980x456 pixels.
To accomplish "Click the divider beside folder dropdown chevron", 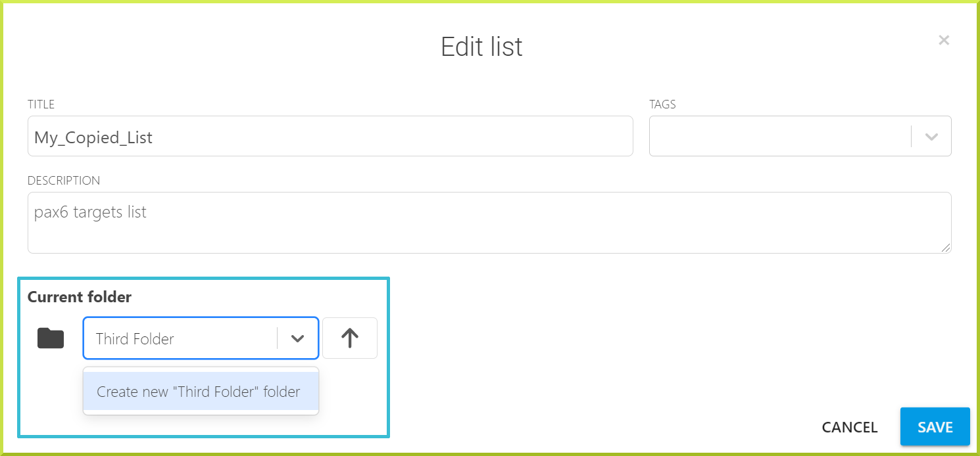I will click(278, 338).
